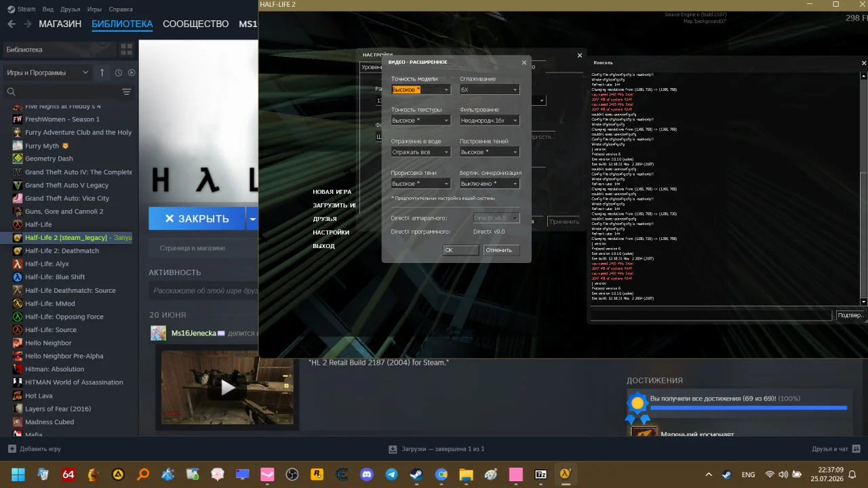Open the arrow next to ЗАКРЫТЬ button
Image resolution: width=868 pixels, height=488 pixels.
pyautogui.click(x=252, y=219)
